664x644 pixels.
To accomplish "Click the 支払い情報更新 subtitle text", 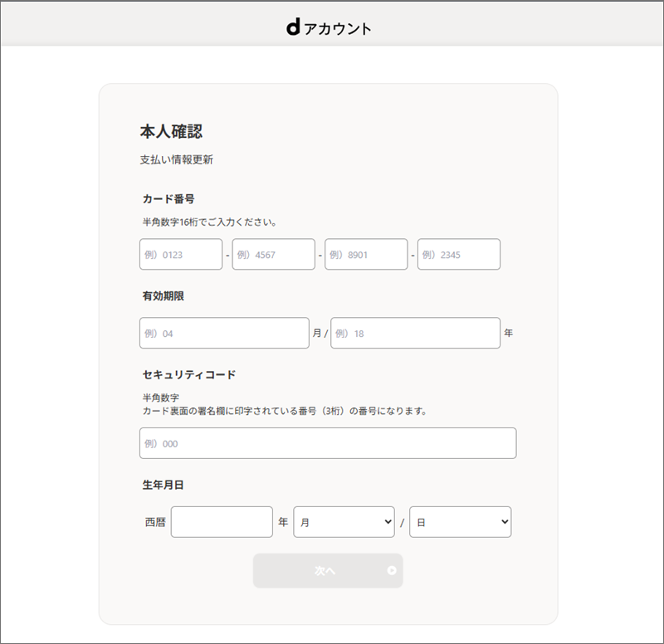I will tap(177, 159).
